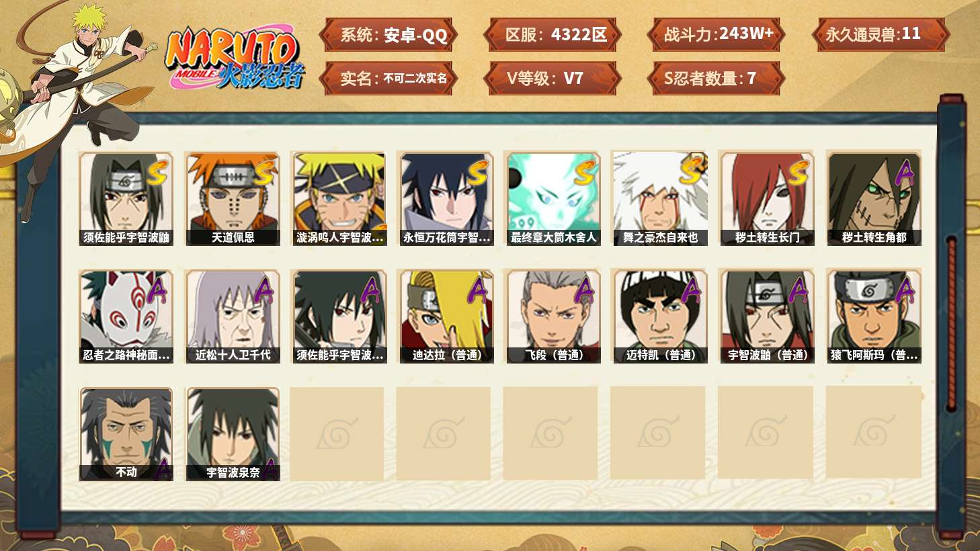Open the 最终章大筒木舍人 ninja card
Viewport: 980px width, 551px height.
553,199
